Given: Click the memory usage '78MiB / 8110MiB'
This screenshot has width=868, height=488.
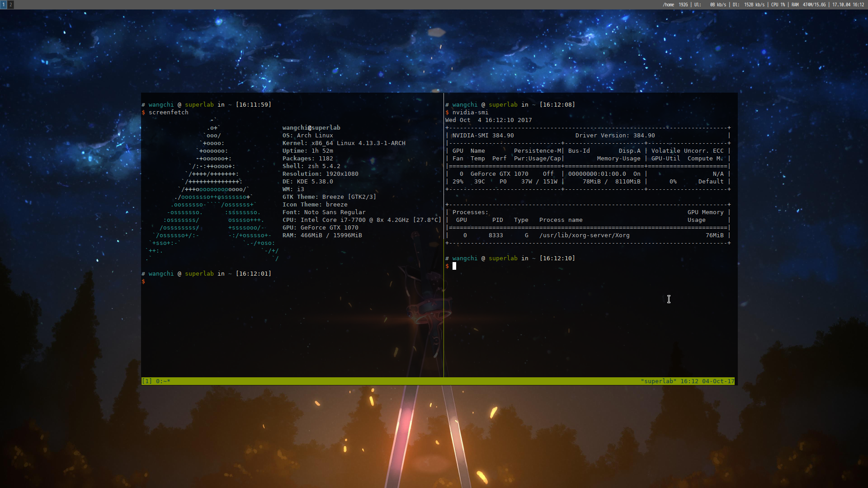Looking at the screenshot, I should [611, 182].
